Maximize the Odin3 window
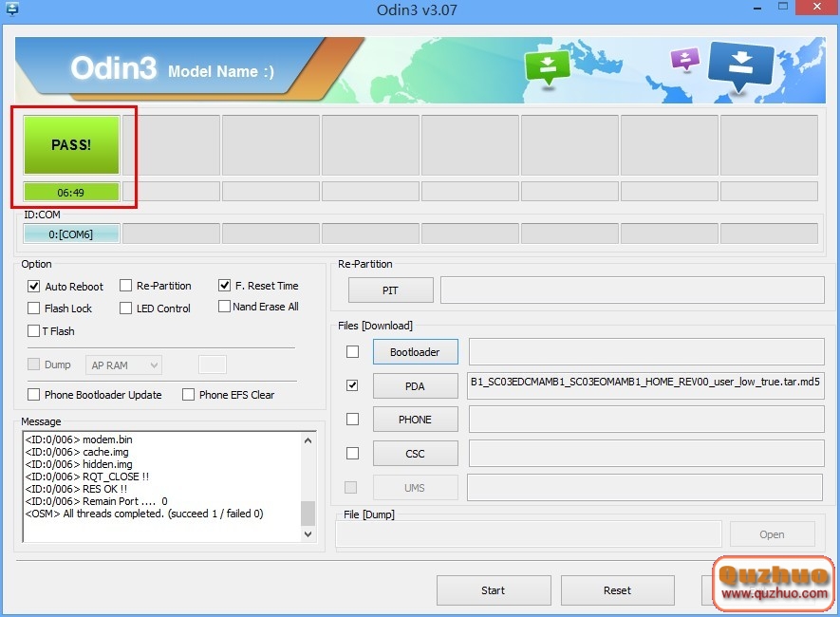 tap(783, 7)
